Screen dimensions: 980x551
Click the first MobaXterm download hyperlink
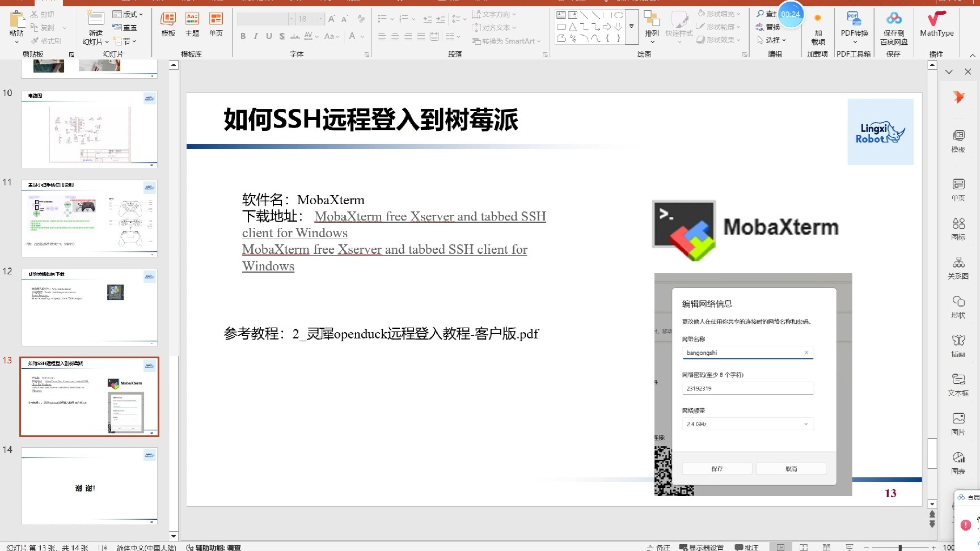click(394, 224)
